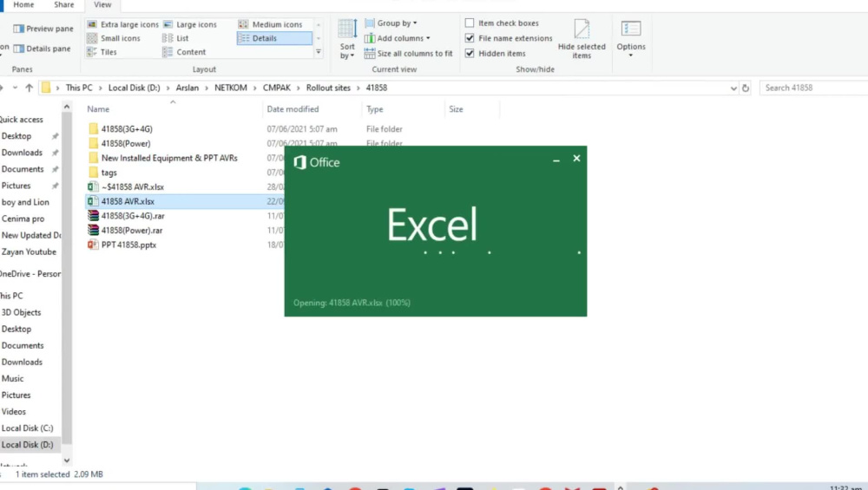Toggle the Preview pane
The width and height of the screenshot is (868, 490).
tap(43, 29)
